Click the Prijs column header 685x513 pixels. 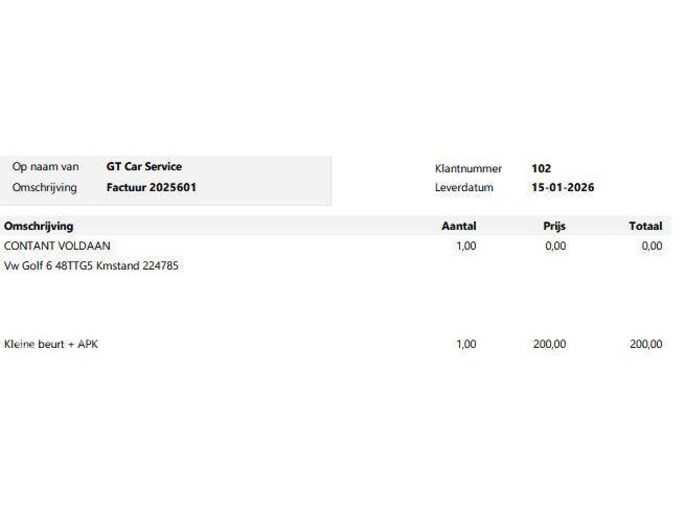pos(554,226)
